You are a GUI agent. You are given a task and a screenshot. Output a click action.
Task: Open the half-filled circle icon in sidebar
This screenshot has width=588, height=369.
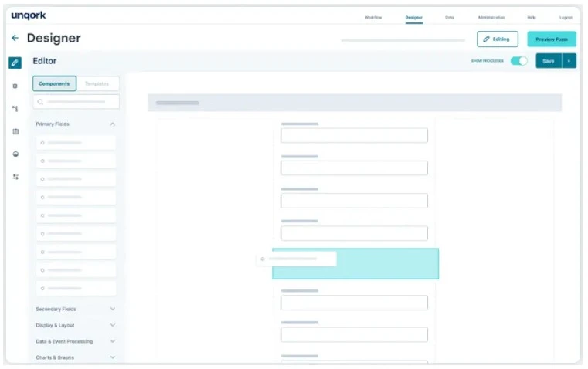pyautogui.click(x=15, y=154)
